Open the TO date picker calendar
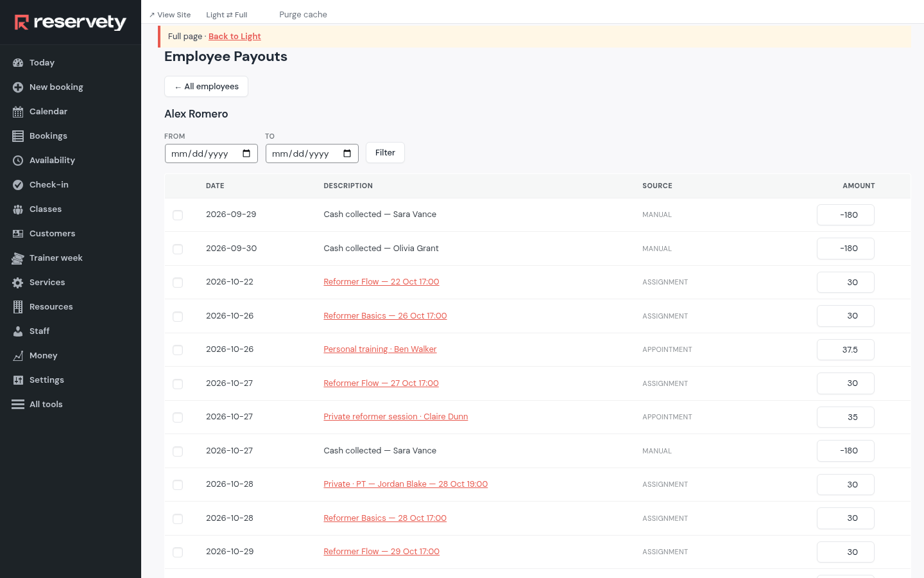 coord(347,153)
